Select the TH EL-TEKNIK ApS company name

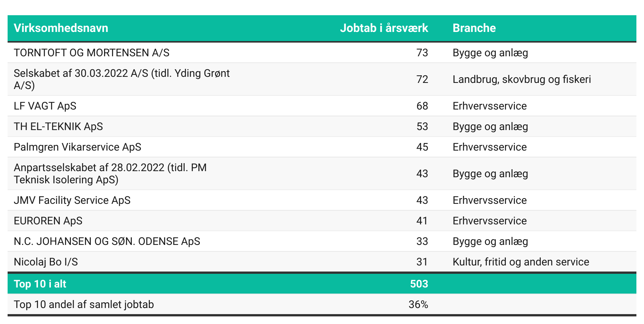pos(58,127)
